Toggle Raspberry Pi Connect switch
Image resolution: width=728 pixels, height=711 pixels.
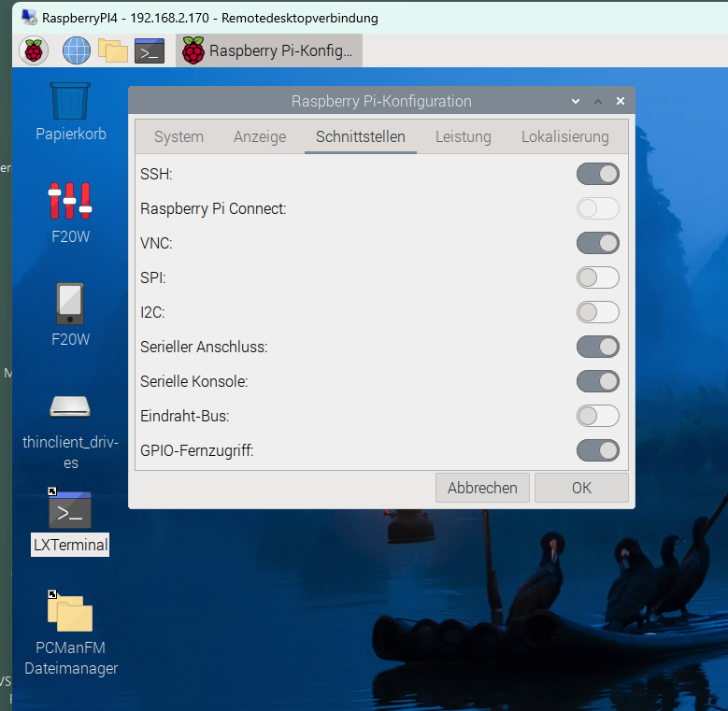[597, 208]
